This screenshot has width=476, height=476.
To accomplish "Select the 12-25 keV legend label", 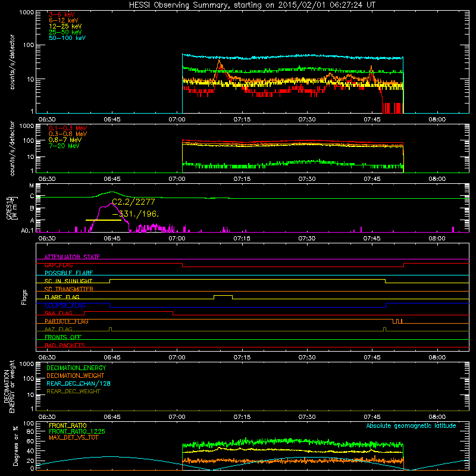I will pos(65,26).
